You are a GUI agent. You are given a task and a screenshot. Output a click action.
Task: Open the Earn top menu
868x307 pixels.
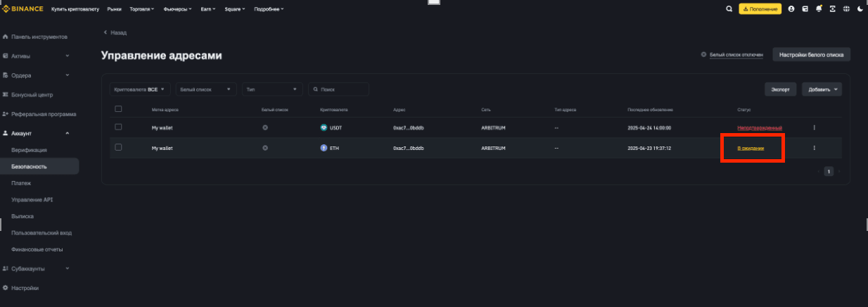pos(210,8)
